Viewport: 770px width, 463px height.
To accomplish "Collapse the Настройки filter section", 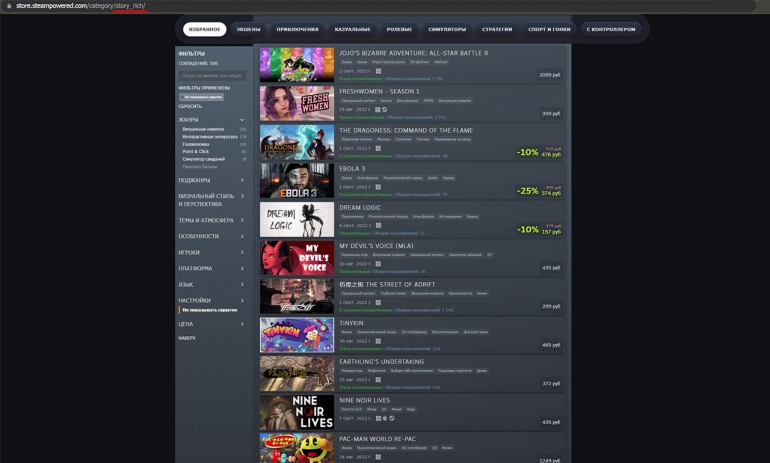I will click(x=212, y=300).
